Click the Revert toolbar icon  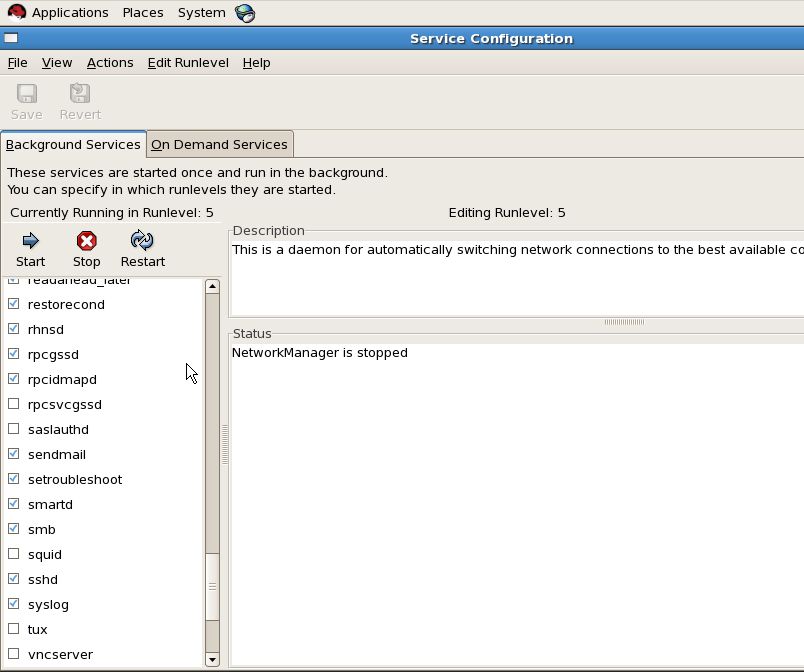pos(80,102)
